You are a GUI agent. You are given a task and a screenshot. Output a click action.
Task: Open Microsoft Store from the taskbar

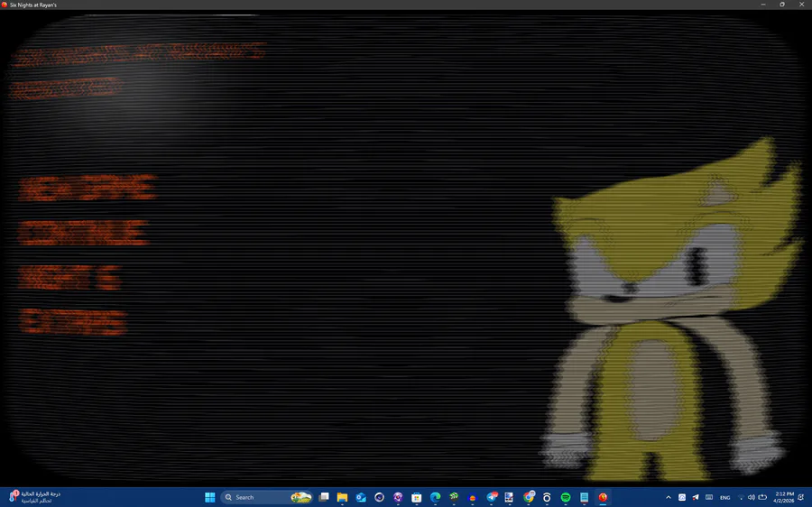pos(416,497)
